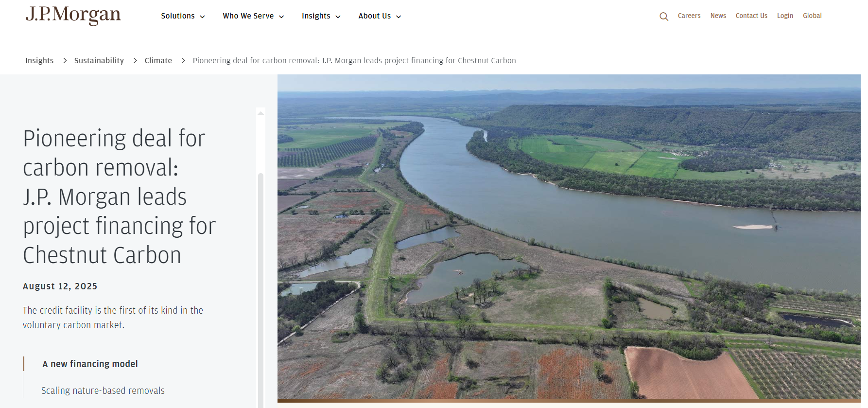Jump to Scaling nature-based removals section
The image size is (868, 408).
[x=103, y=390]
